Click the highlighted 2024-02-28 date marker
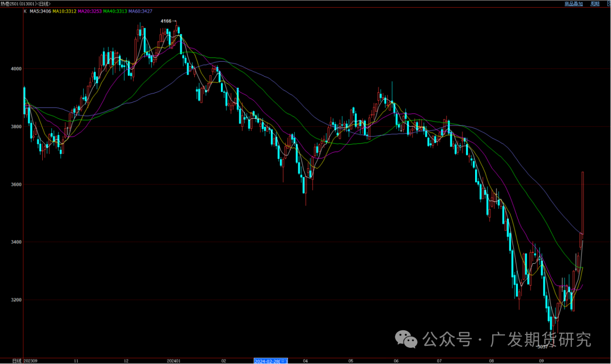611x364 pixels. 271,361
